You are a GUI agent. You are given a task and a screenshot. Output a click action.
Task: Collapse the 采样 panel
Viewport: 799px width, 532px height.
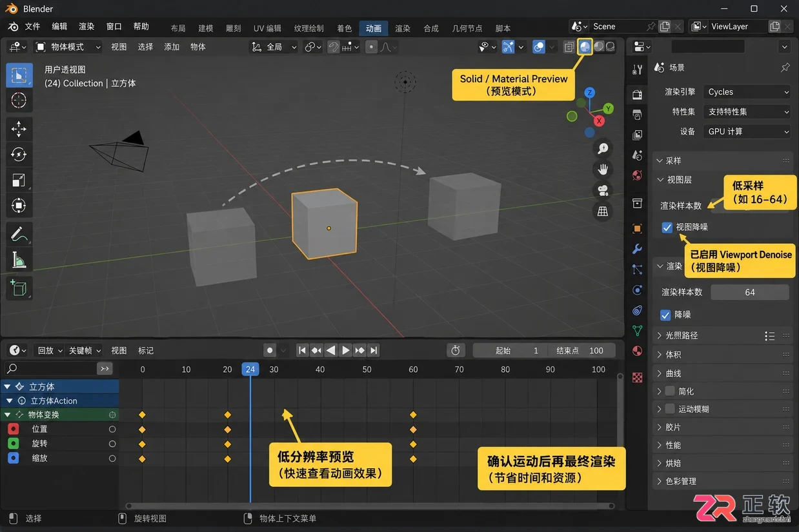point(723,161)
